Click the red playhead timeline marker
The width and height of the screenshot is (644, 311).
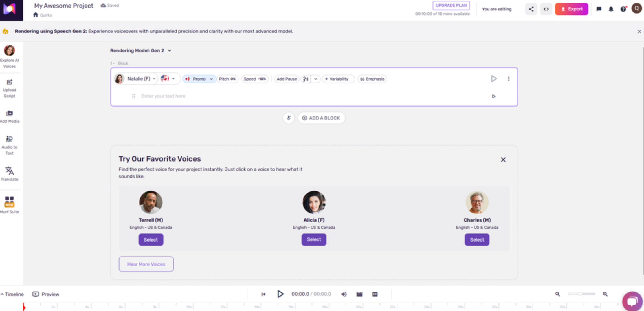(x=24, y=307)
